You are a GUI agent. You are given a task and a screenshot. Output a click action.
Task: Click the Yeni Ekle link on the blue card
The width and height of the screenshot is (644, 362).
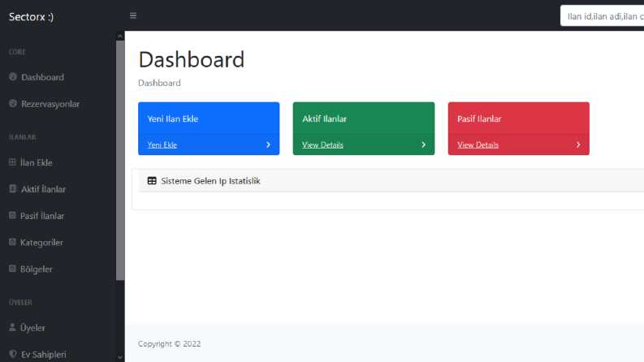(x=162, y=145)
